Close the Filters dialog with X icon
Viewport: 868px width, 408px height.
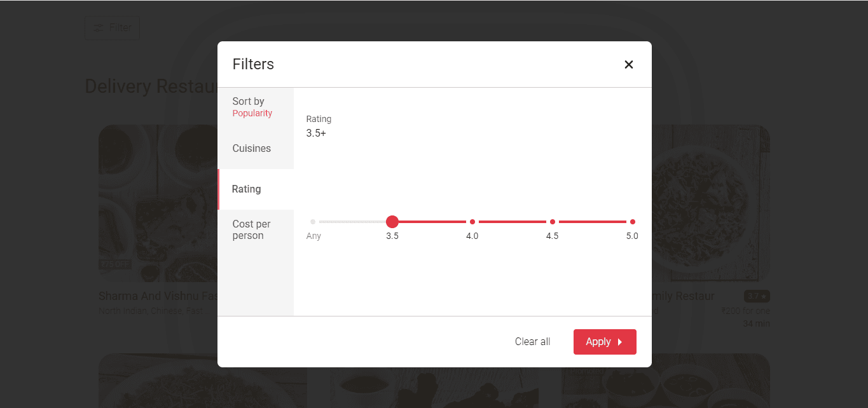[629, 64]
